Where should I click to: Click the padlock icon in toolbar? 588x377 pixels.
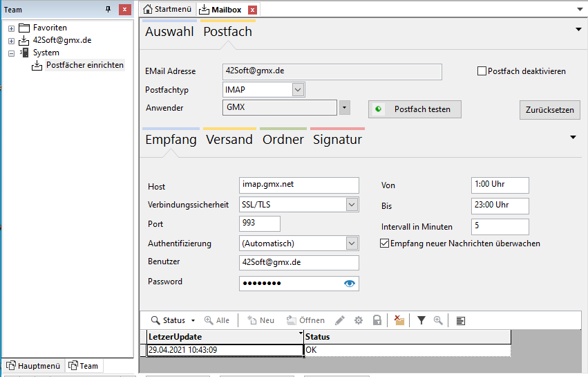tap(377, 320)
